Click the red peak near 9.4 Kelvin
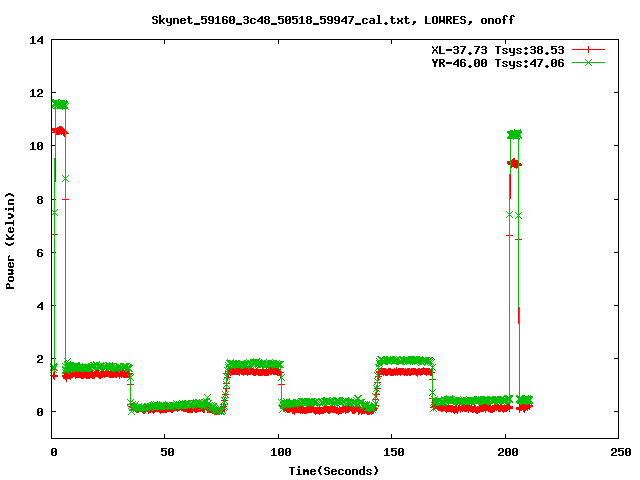Viewport: 640px width, 480px height. pos(514,164)
